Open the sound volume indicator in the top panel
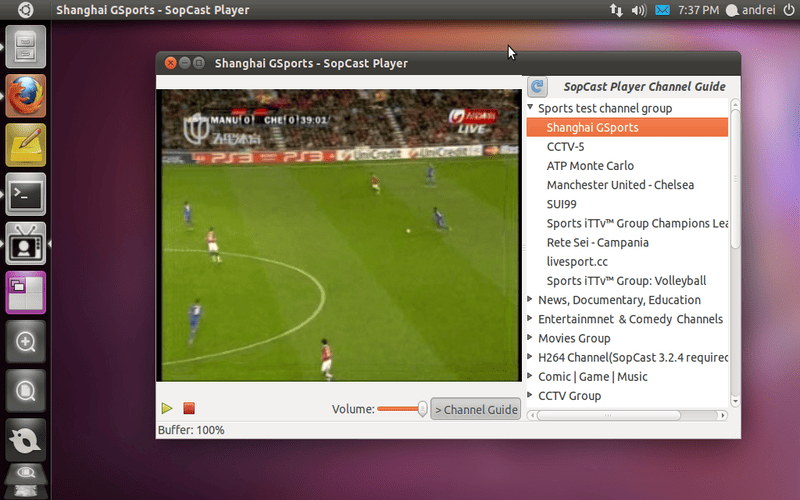This screenshot has height=500, width=800. (639, 10)
